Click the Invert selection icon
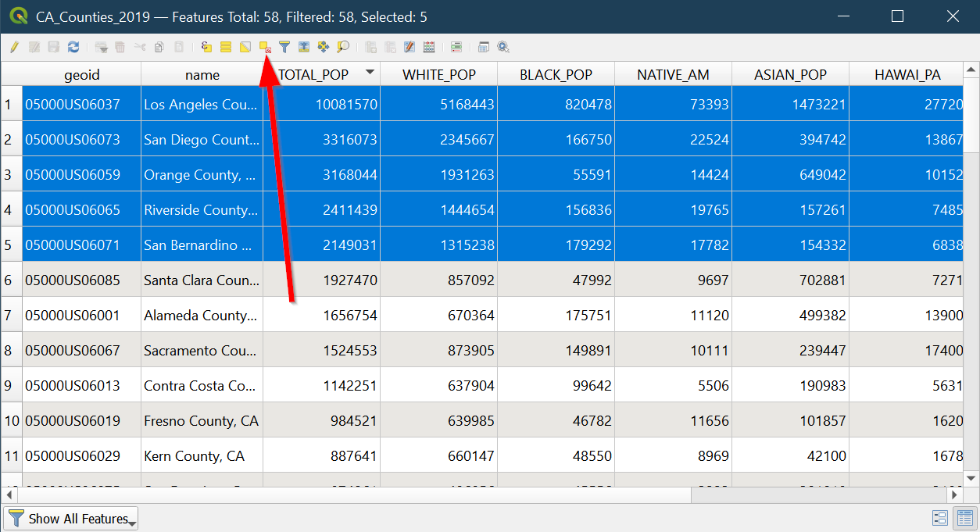980x532 pixels. pyautogui.click(x=245, y=47)
